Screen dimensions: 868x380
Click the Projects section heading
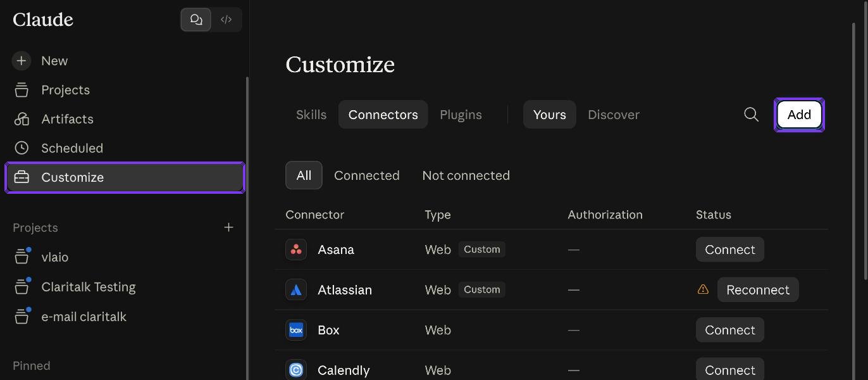click(35, 227)
